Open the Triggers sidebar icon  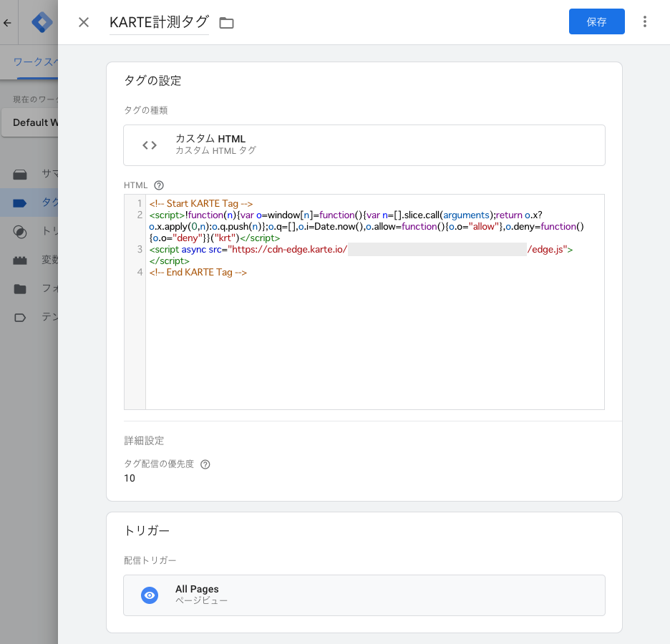19,231
